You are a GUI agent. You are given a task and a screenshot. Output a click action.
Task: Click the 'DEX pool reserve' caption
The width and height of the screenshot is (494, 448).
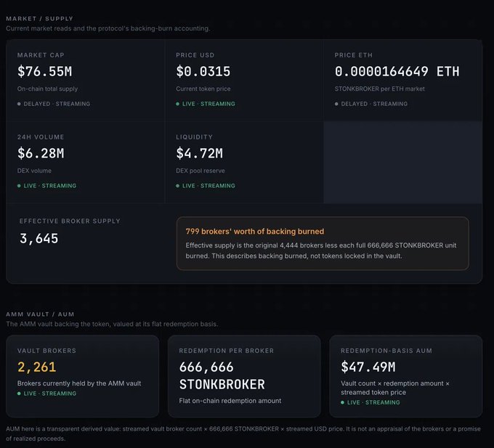point(201,171)
